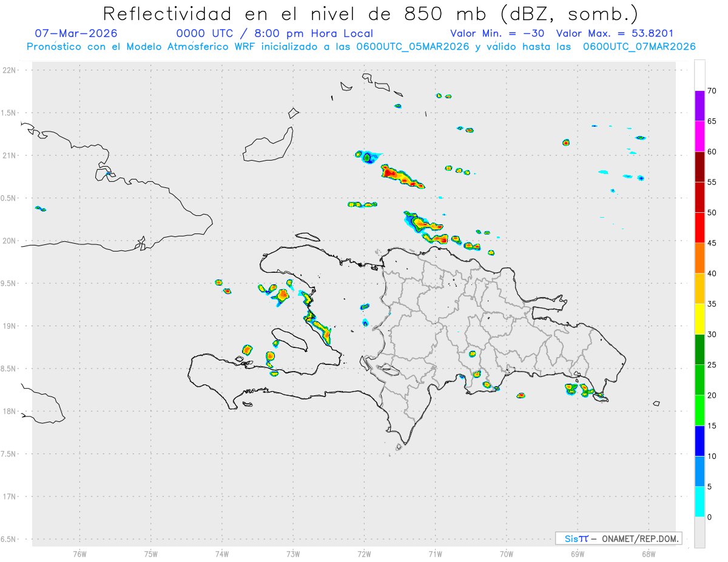Select the dark green 25–30 dBZ swatch
Viewport: 728px width, 562px height.
coord(699,349)
